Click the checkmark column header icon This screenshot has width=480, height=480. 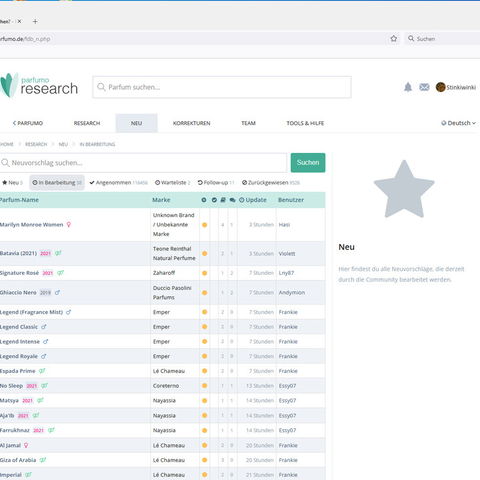214,200
